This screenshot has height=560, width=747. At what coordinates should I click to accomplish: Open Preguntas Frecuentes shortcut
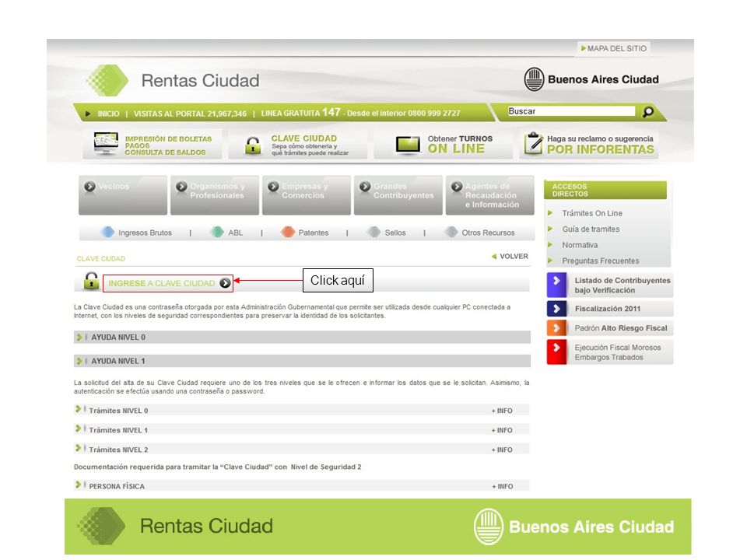point(600,261)
